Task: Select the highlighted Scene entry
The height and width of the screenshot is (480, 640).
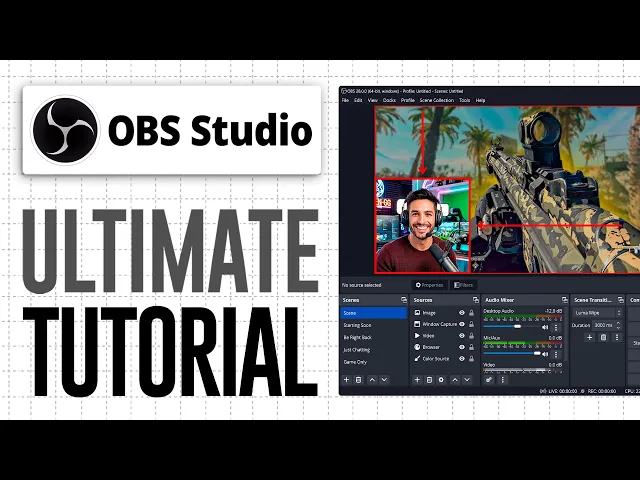Action: (373, 313)
